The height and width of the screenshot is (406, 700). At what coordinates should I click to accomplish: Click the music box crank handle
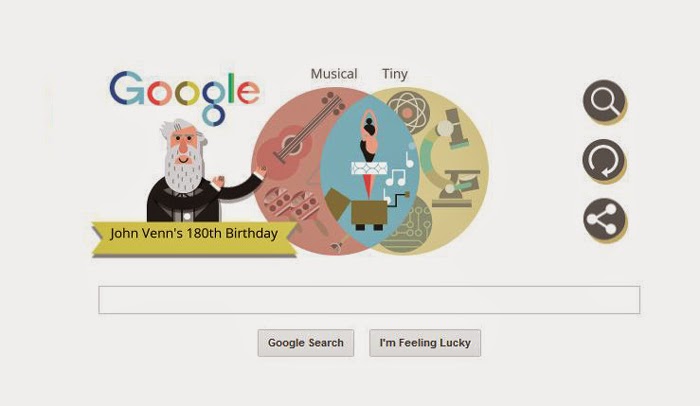point(396,199)
